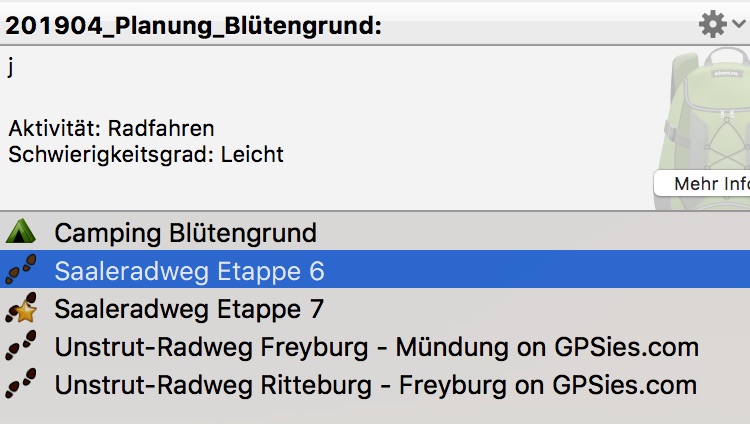This screenshot has height=424, width=750.
Task: Click the Schwierigkeitsgrad: Leicht line
Action: point(146,154)
